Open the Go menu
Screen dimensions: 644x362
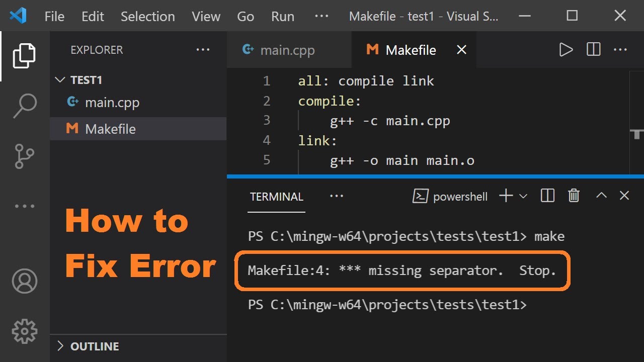[246, 16]
